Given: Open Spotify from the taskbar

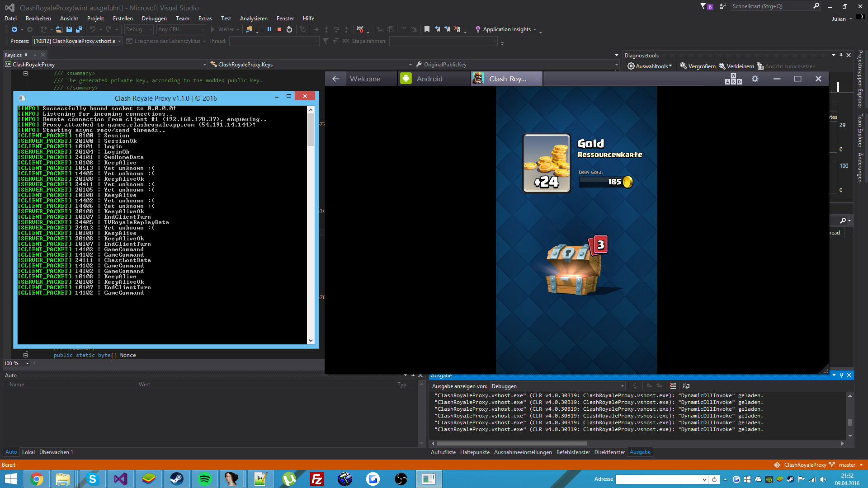Looking at the screenshot, I should [205, 479].
